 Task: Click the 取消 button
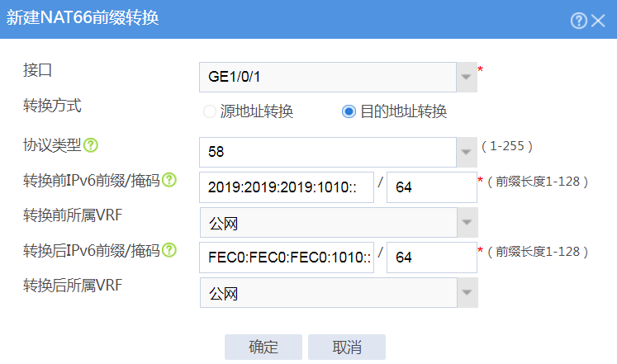347,347
